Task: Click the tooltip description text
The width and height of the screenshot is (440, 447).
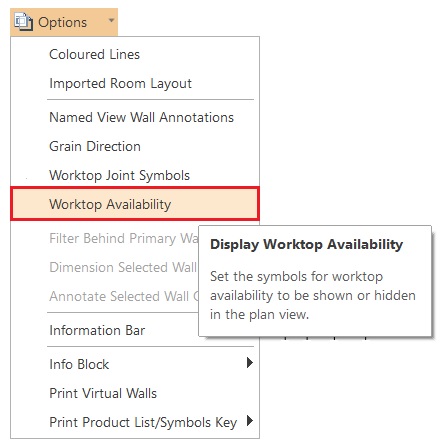Action: click(x=313, y=295)
